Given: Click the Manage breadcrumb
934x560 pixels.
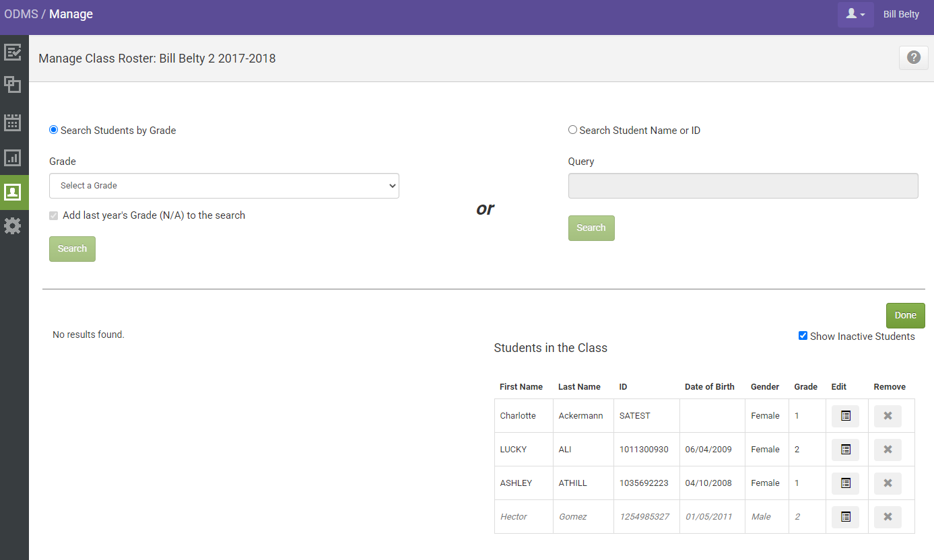Looking at the screenshot, I should [71, 14].
